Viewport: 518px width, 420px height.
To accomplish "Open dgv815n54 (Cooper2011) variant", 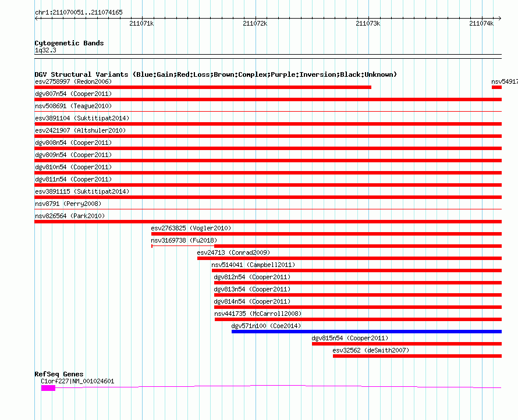I will [350, 338].
